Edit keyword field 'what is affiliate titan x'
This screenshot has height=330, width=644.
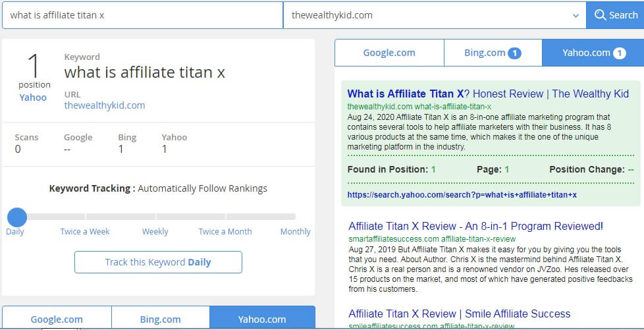(142, 15)
